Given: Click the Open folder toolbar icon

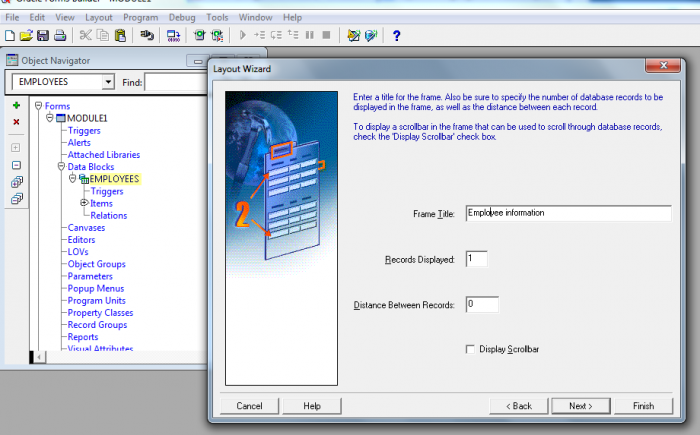Looking at the screenshot, I should [26, 35].
